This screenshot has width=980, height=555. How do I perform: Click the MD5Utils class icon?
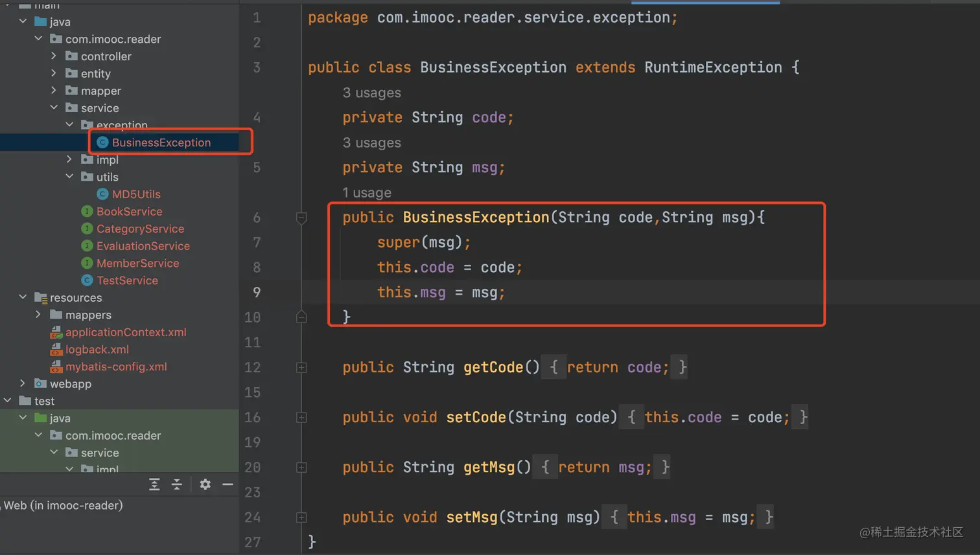point(102,194)
